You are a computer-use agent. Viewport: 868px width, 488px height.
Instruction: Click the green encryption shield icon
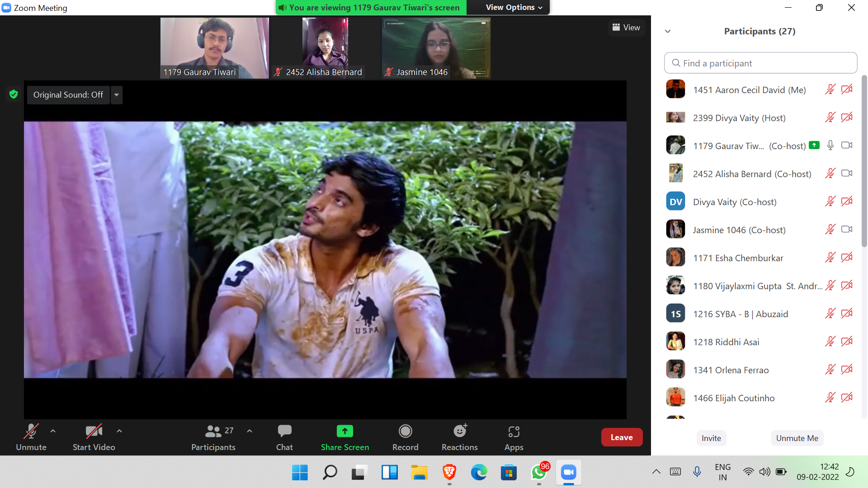point(14,94)
